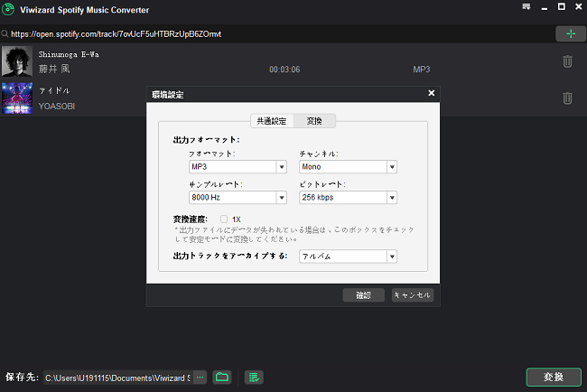
Task: Toggle the 1X conversion speed checkbox
Action: pyautogui.click(x=223, y=219)
